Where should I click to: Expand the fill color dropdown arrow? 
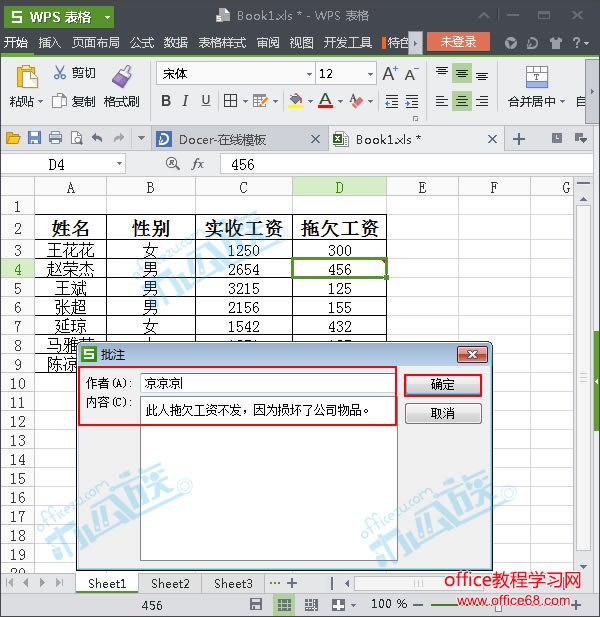(310, 102)
